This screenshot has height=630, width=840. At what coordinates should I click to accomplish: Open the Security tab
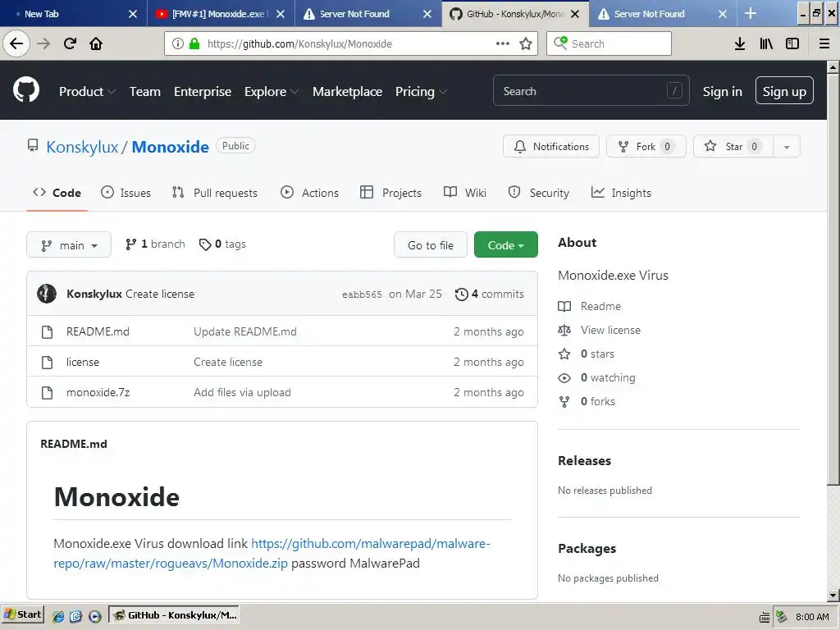click(538, 193)
